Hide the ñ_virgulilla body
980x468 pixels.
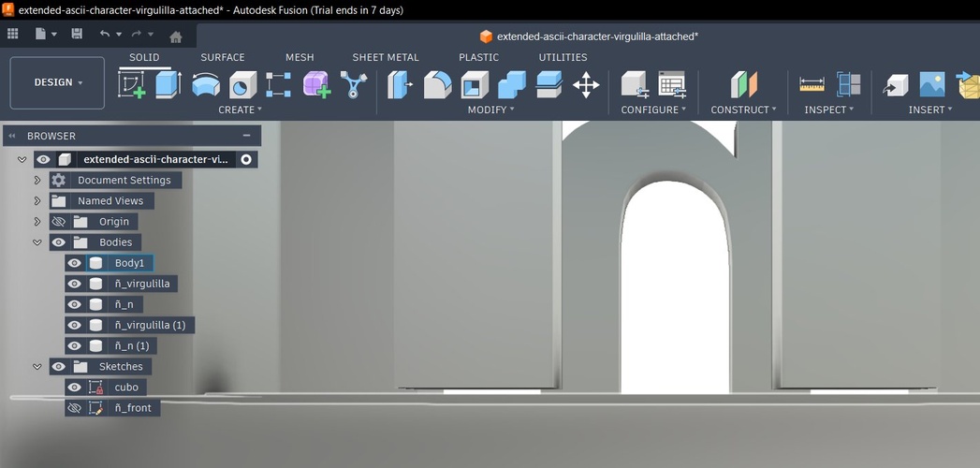point(74,284)
